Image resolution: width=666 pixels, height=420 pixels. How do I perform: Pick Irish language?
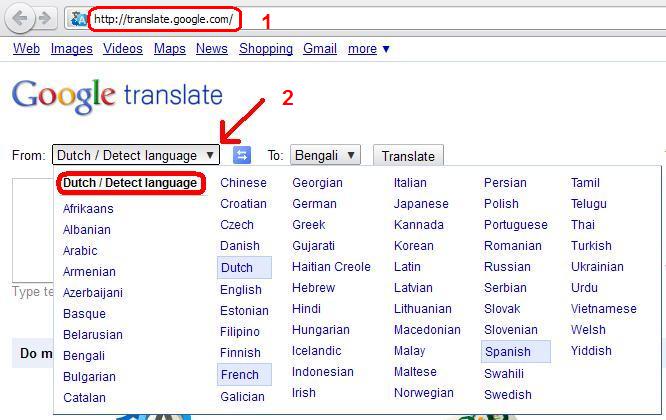[304, 393]
